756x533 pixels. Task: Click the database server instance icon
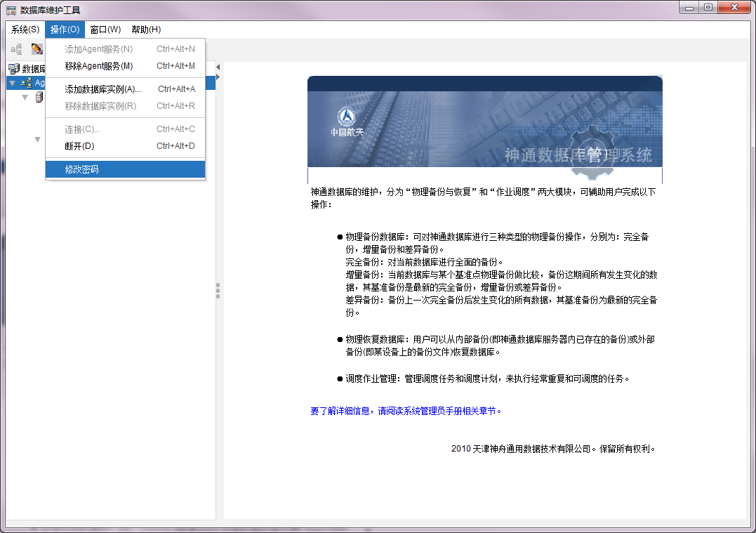point(39,97)
